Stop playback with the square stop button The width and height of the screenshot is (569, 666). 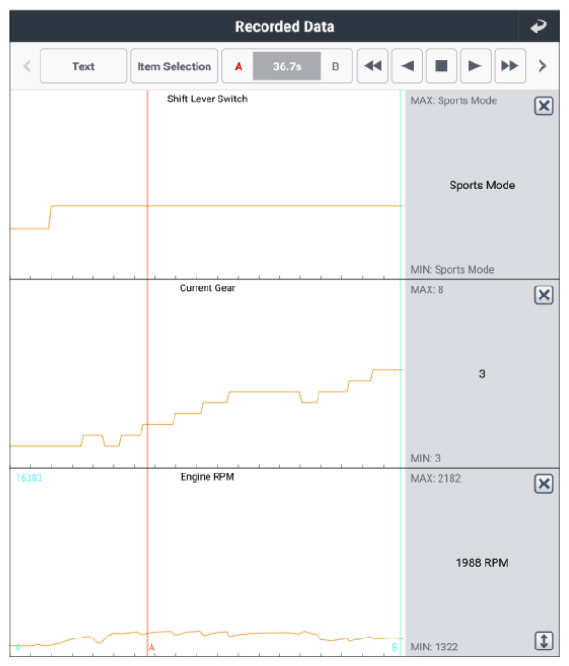[x=441, y=66]
